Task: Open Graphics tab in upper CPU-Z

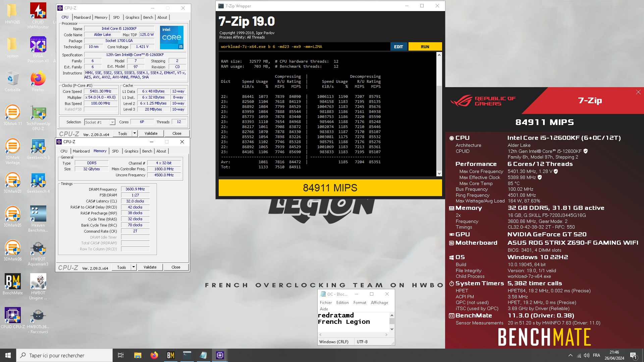Action: click(x=132, y=17)
